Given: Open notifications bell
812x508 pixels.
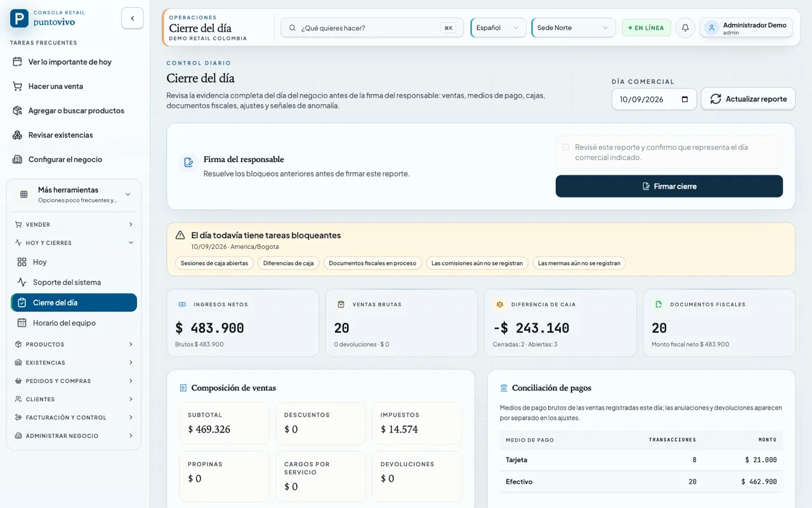Looking at the screenshot, I should (x=685, y=28).
